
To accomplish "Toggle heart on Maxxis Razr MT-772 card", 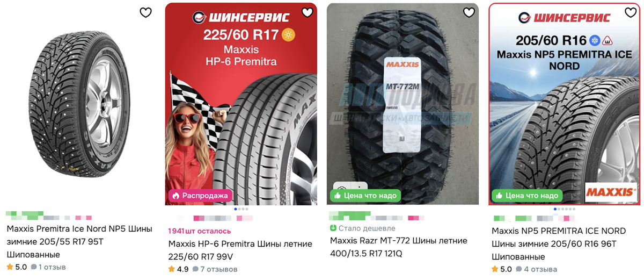I will pos(469,12).
